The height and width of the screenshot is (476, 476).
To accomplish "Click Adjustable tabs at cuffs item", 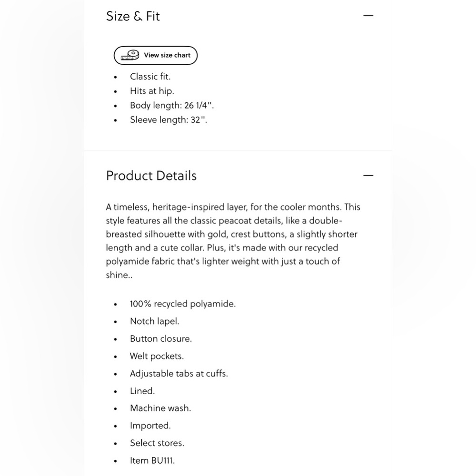I will click(179, 373).
